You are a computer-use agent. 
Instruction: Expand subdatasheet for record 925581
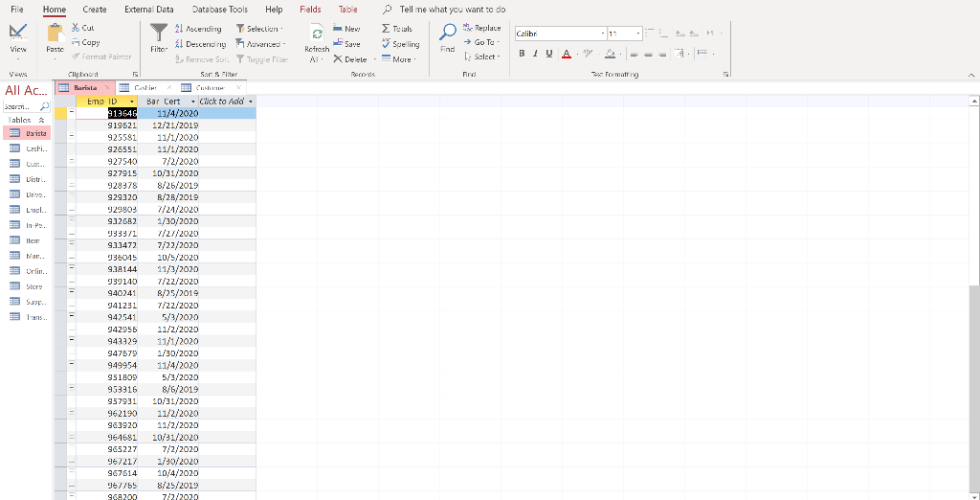click(x=71, y=137)
